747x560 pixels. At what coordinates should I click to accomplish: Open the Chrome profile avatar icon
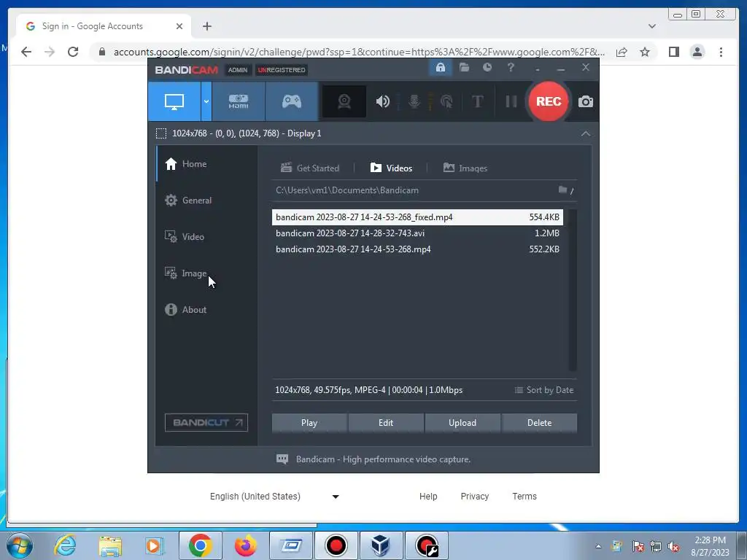point(697,52)
